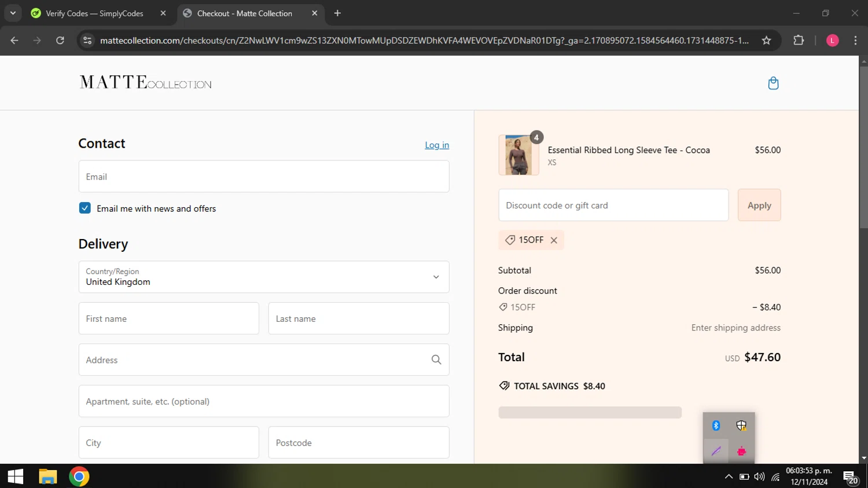Click the Last name field
Screen dimensions: 868x488
click(x=359, y=318)
